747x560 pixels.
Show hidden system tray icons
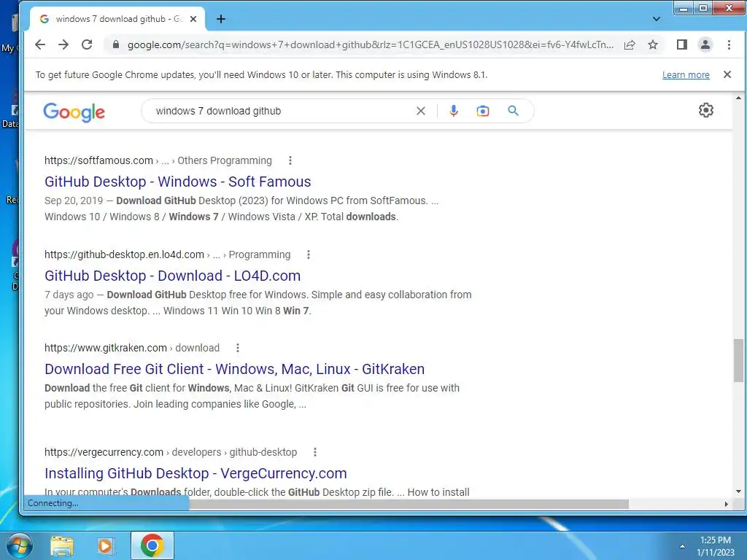tap(682, 546)
